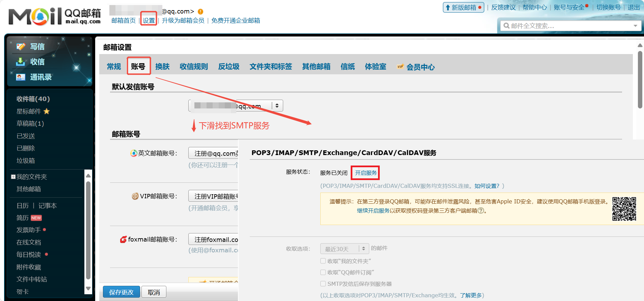Click the 收信 receive mail icon
Screen dimensions: 644x301
(x=21, y=61)
